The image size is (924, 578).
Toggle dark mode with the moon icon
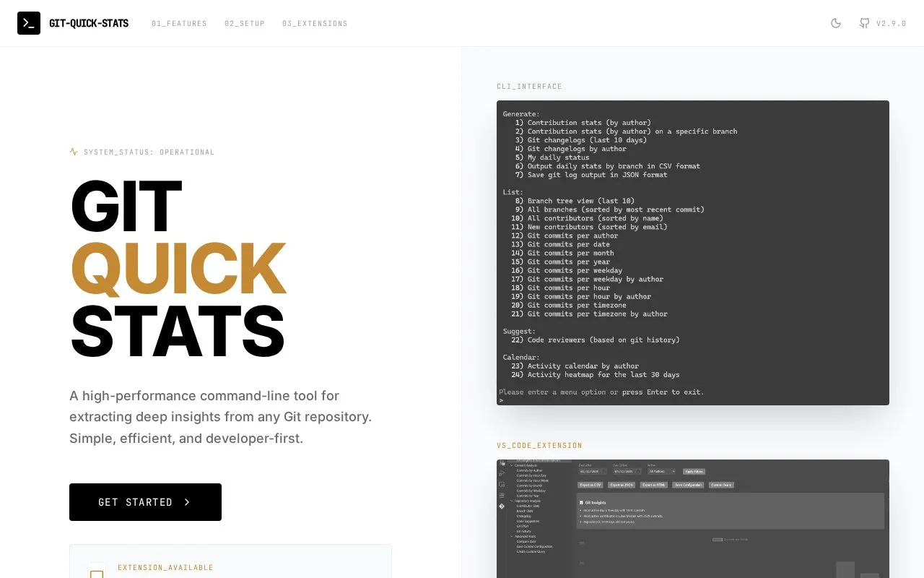coord(836,23)
